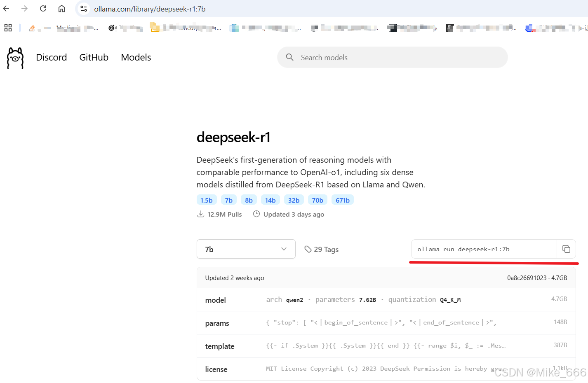Screen dimensions: 588x383
Task: Expand version list with the chevron arrow
Action: 284,249
